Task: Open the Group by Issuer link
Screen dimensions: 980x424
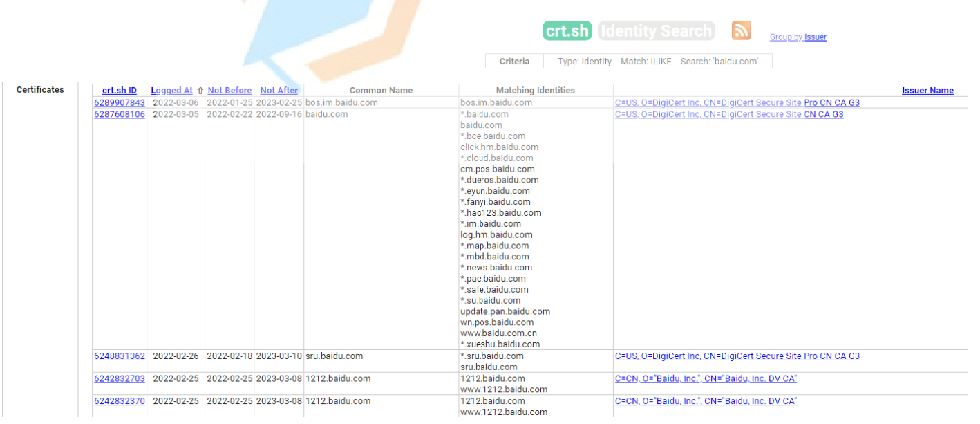Action: point(798,37)
